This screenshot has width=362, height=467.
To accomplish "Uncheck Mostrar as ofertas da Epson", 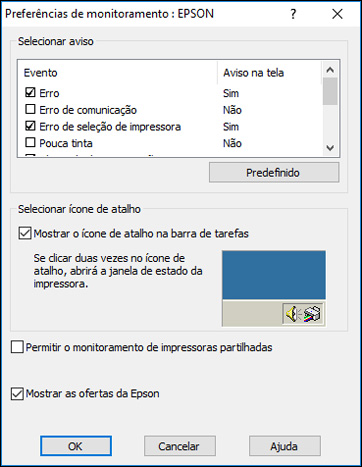I will click(17, 393).
